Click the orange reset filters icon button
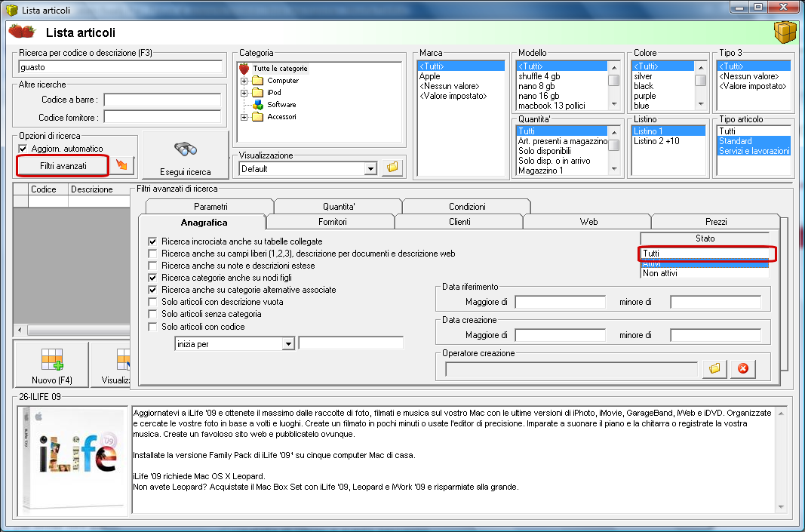The width and height of the screenshot is (805, 532). [x=121, y=165]
